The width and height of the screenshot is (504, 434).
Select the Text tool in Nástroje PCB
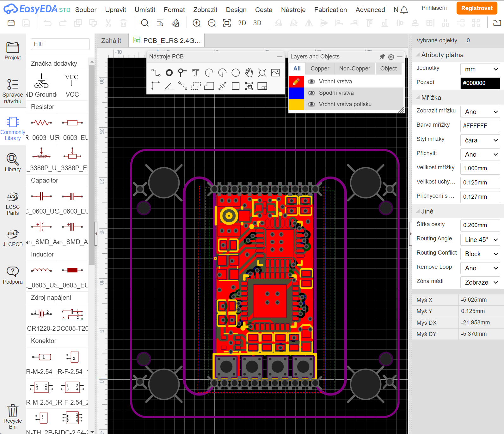point(196,73)
